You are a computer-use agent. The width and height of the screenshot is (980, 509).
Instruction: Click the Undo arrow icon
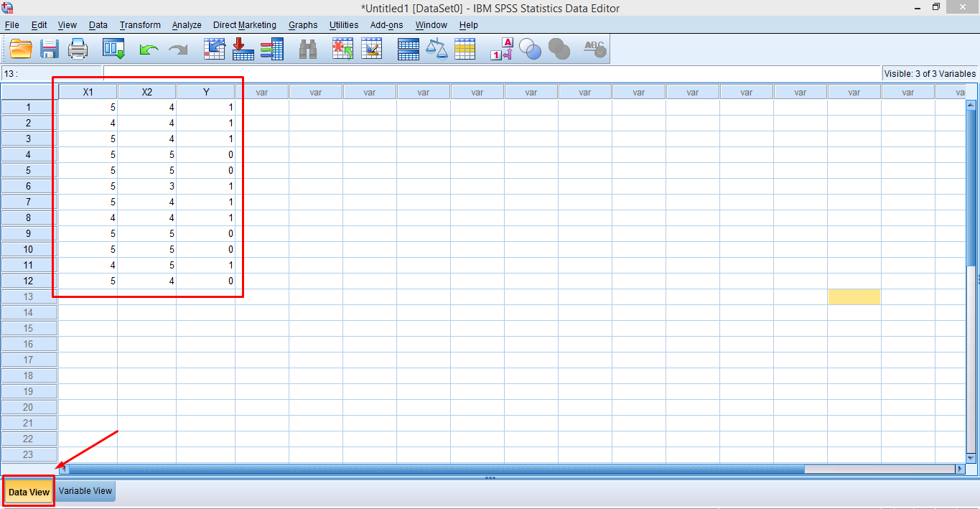coord(149,49)
